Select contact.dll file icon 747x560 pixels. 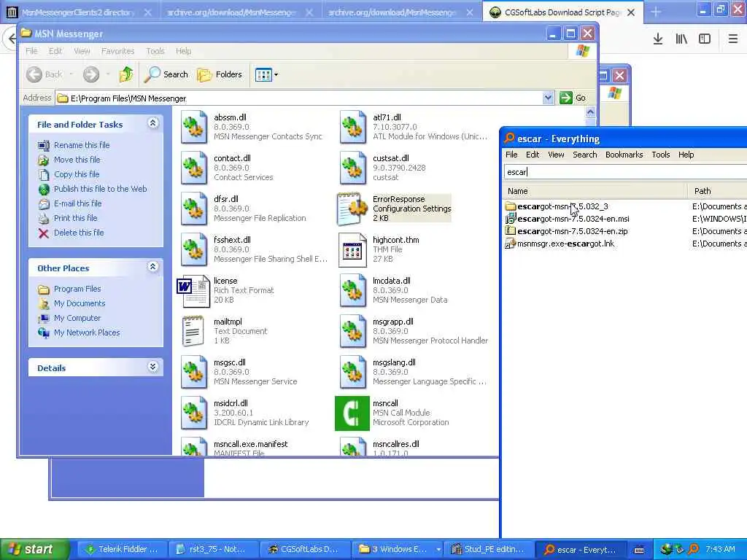pos(194,168)
